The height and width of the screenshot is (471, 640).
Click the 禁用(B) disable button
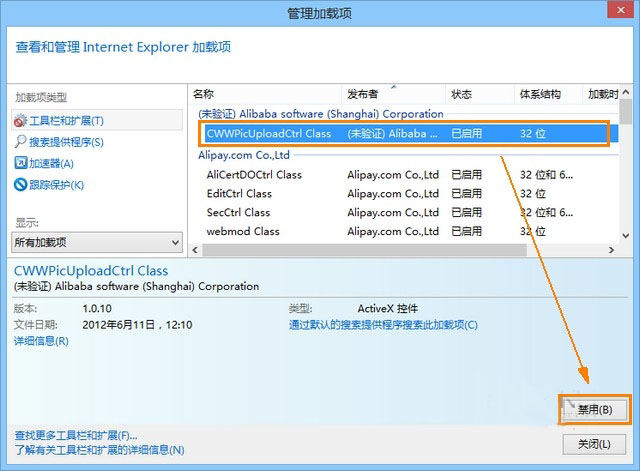594,409
